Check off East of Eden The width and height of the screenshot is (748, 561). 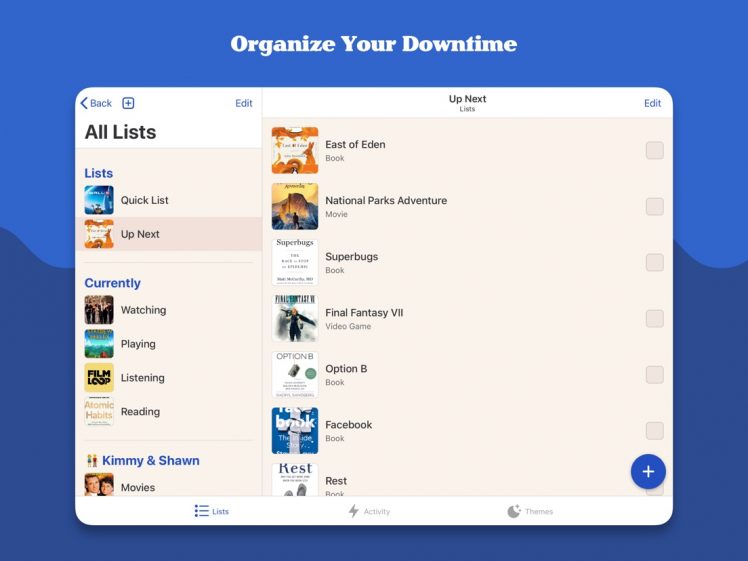pyautogui.click(x=654, y=151)
